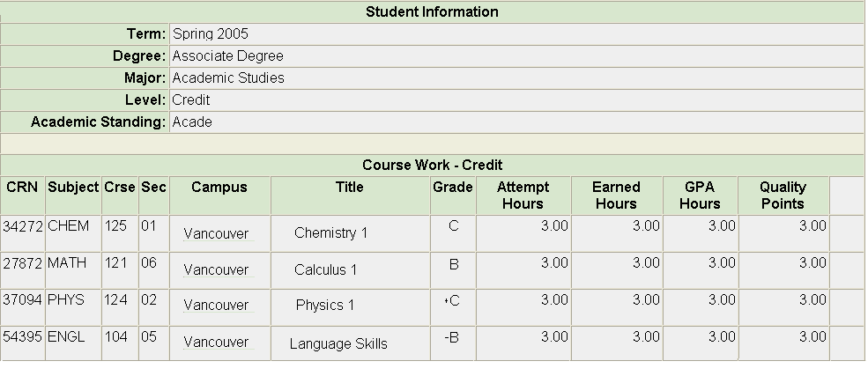Follow Vancouver link beside Language Skills
868x376 pixels.
click(x=216, y=343)
